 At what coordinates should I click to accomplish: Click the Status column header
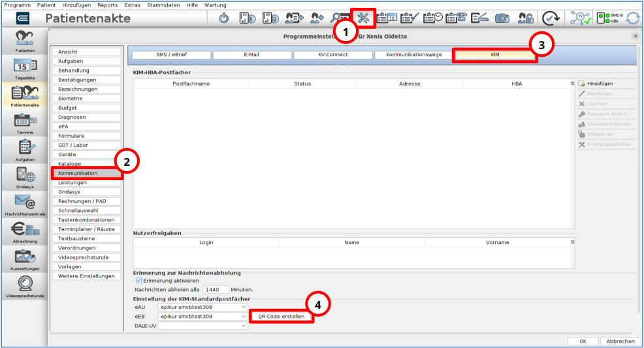302,84
